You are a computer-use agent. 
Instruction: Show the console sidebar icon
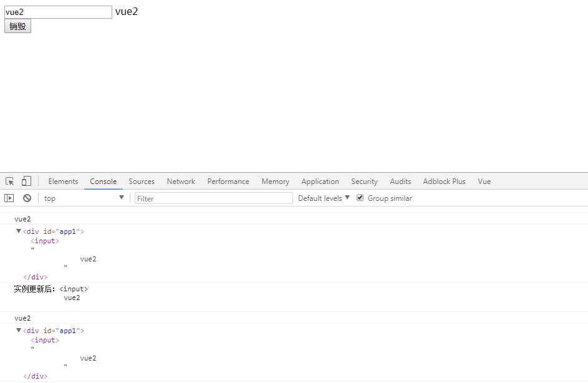9,198
